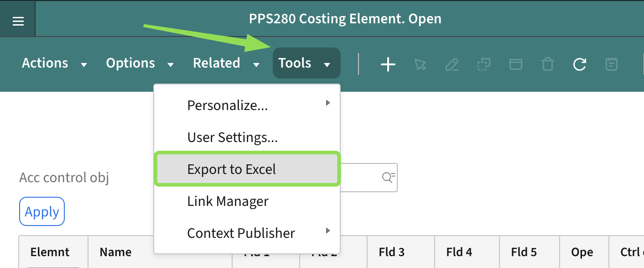Screen dimensions: 644x268
Task: Click the trash can delete icon
Action: 547,64
